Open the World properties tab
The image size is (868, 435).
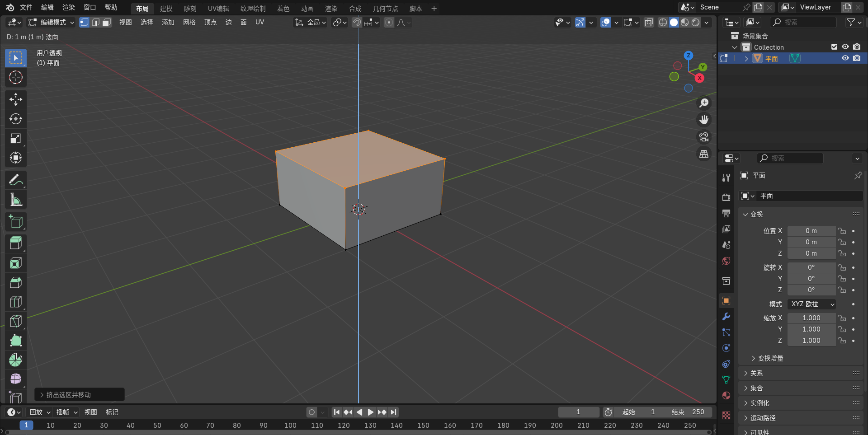tap(726, 261)
